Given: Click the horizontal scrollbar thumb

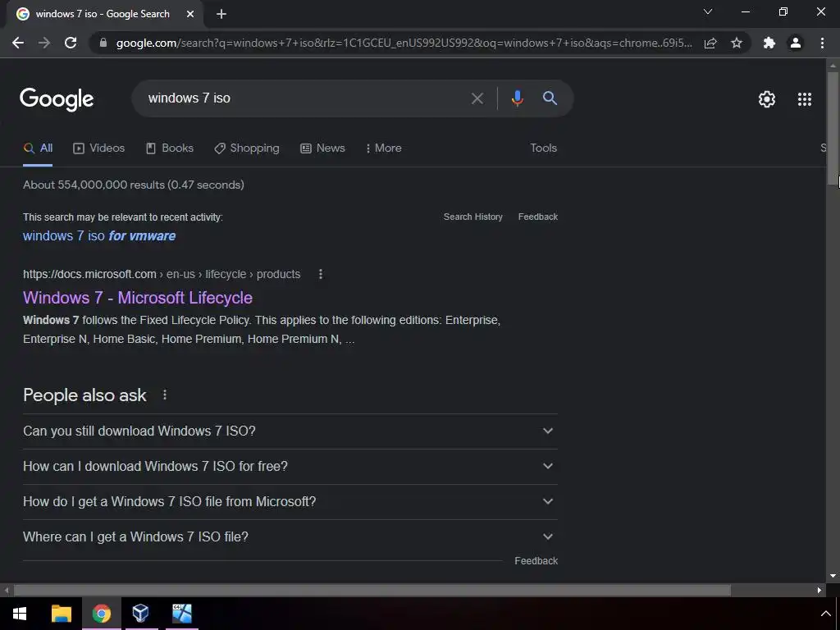Looking at the screenshot, I should pos(372,591).
